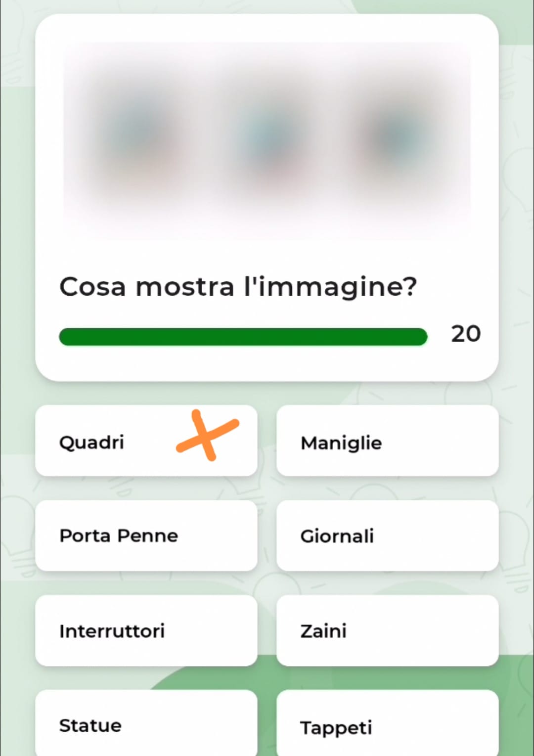The height and width of the screenshot is (756, 534).
Task: Click the orange X mark on Quadri
Action: (208, 435)
